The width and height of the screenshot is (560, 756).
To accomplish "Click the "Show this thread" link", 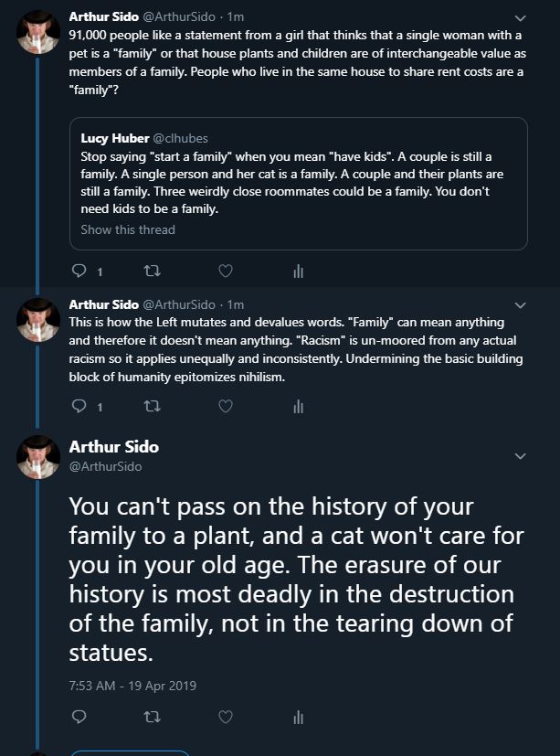I will tap(128, 230).
